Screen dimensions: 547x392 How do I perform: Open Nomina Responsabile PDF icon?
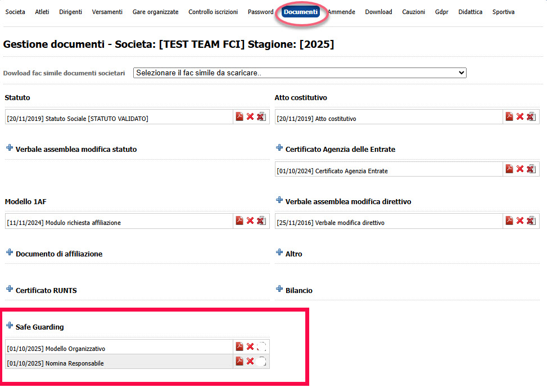coord(239,361)
